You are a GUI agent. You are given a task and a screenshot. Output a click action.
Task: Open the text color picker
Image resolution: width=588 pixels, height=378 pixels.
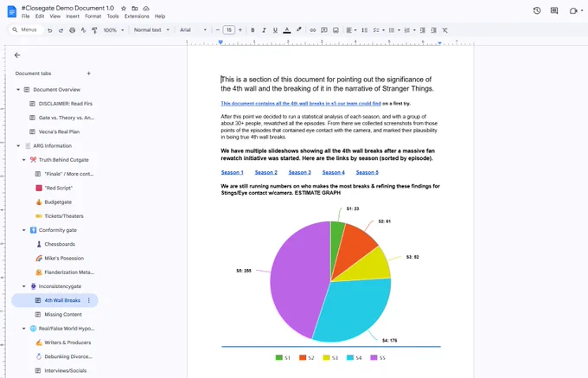(287, 30)
